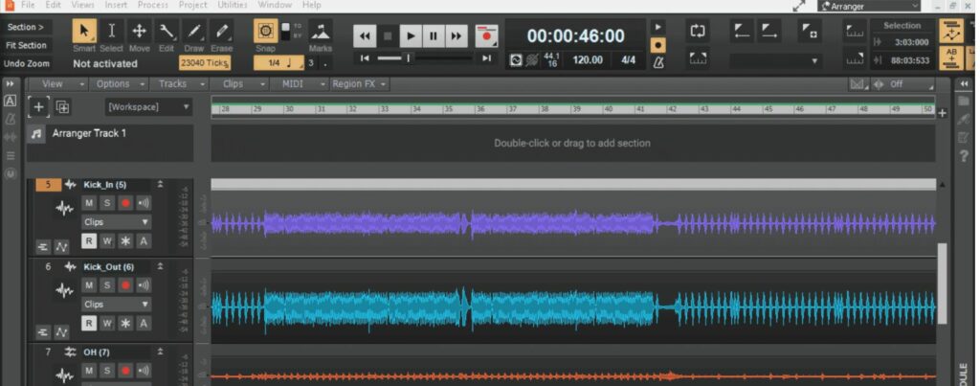Mute the Kick_In track
The height and width of the screenshot is (386, 980).
[x=89, y=203]
